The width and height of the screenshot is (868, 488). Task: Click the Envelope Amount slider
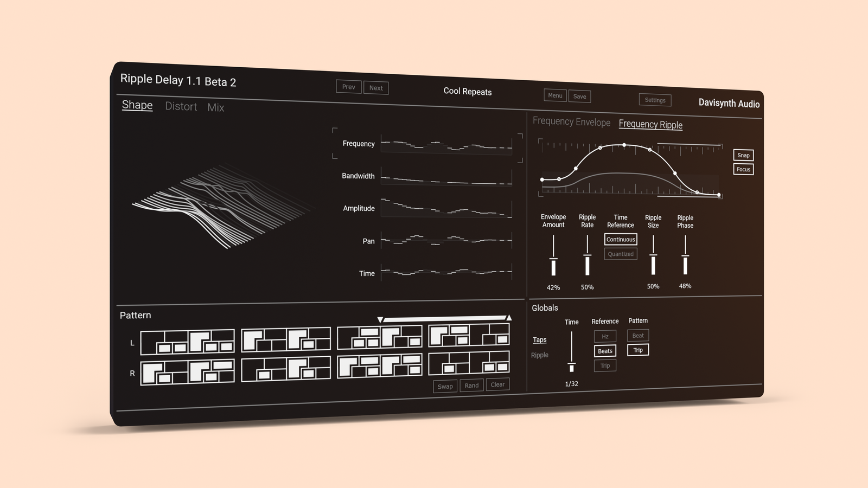(553, 256)
